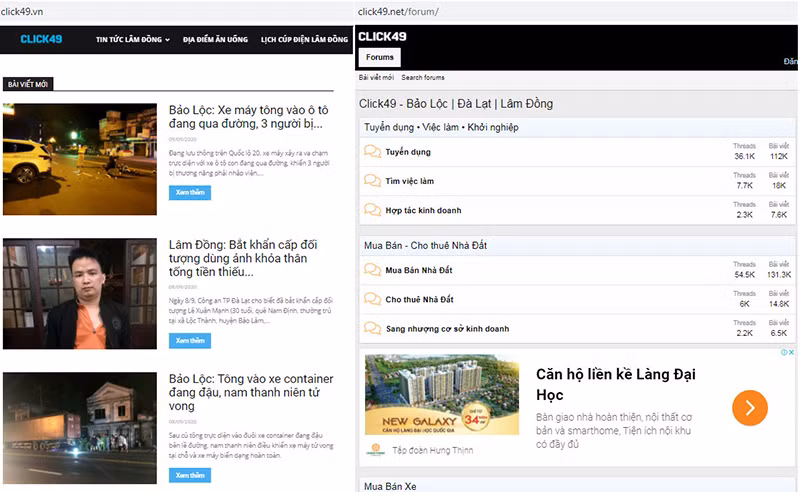
Task: Click the Tập đoàn Hưng Thịnh advertiser logo
Action: pos(376,450)
